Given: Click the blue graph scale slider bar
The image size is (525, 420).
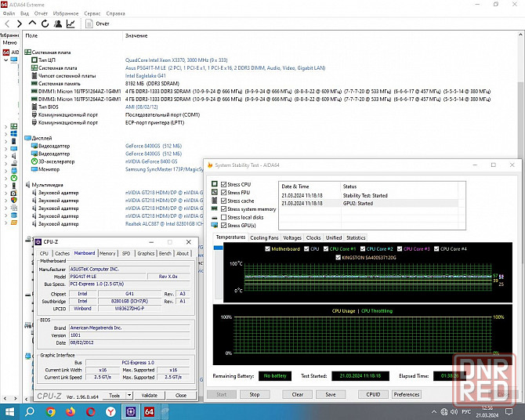Looking at the screenshot, I should pyautogui.click(x=219, y=248).
